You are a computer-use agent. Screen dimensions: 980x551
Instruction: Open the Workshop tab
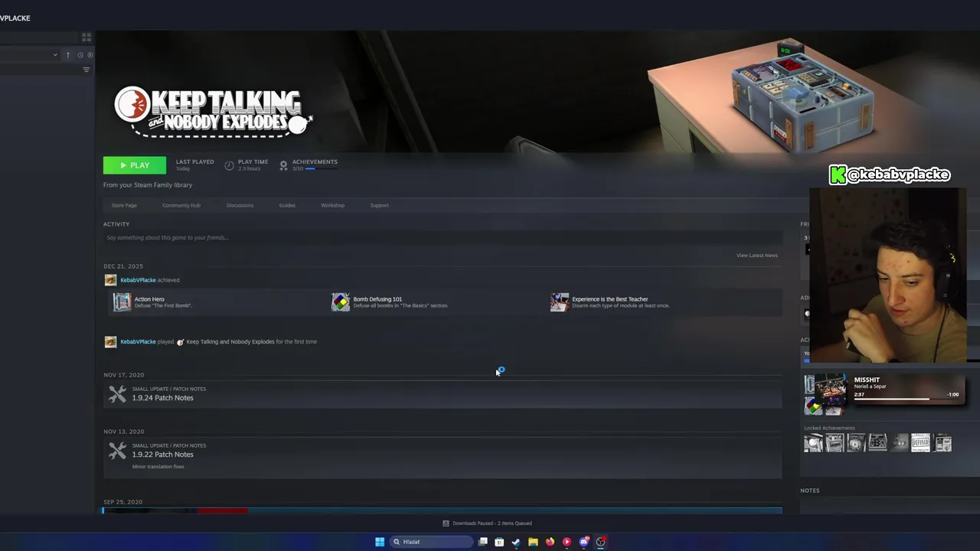tap(332, 205)
